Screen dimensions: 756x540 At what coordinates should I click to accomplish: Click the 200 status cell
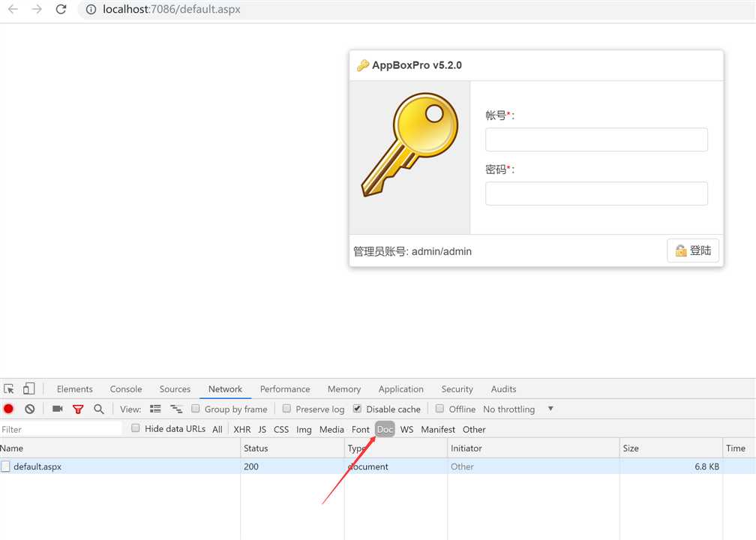click(x=292, y=466)
